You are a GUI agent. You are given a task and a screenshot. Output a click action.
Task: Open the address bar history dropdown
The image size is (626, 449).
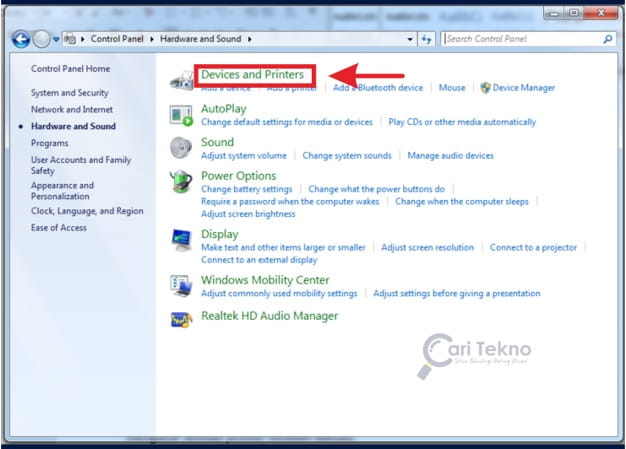point(410,39)
